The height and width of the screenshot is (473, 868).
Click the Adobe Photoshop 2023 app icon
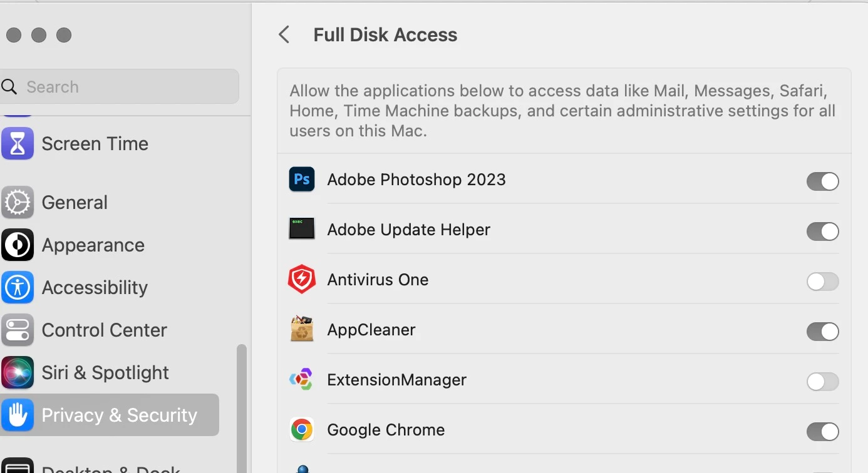301,180
